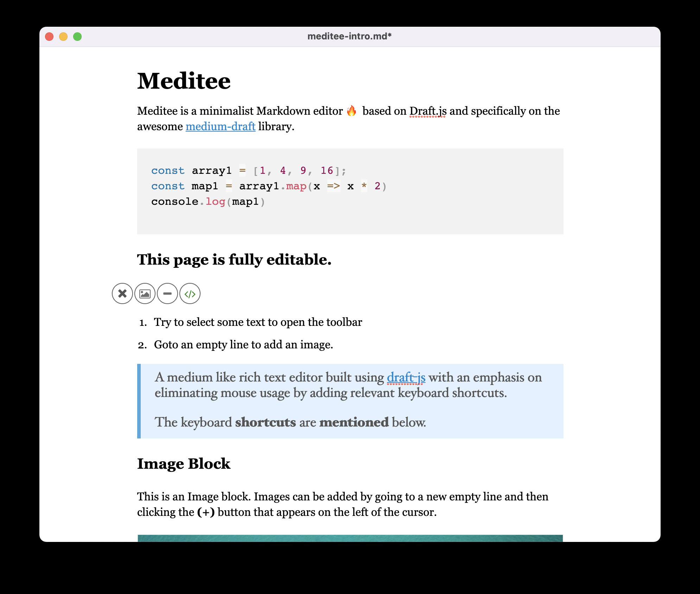Open the draft-js link in blockquote
Screen dimensions: 700x594
[406, 377]
